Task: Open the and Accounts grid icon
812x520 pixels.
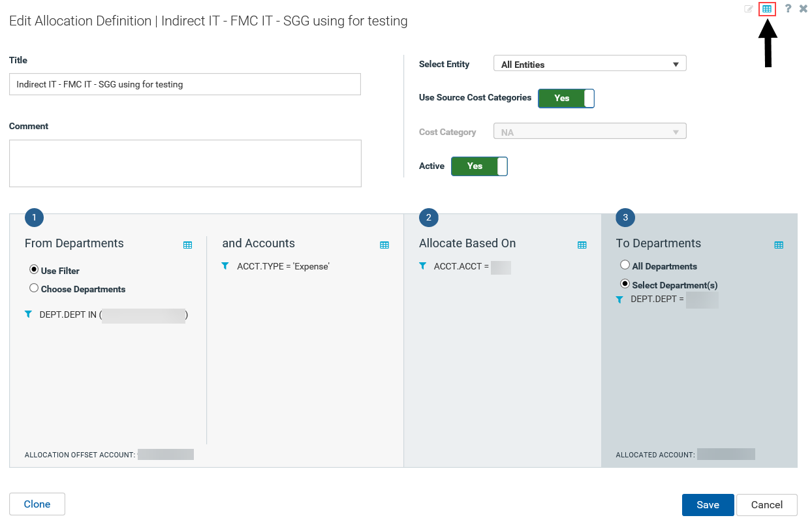Action: point(384,245)
